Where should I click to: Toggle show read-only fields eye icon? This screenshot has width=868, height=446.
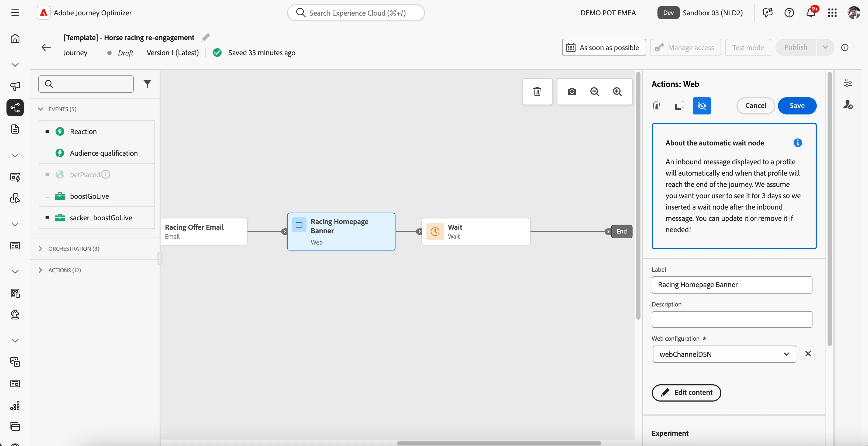pos(701,106)
